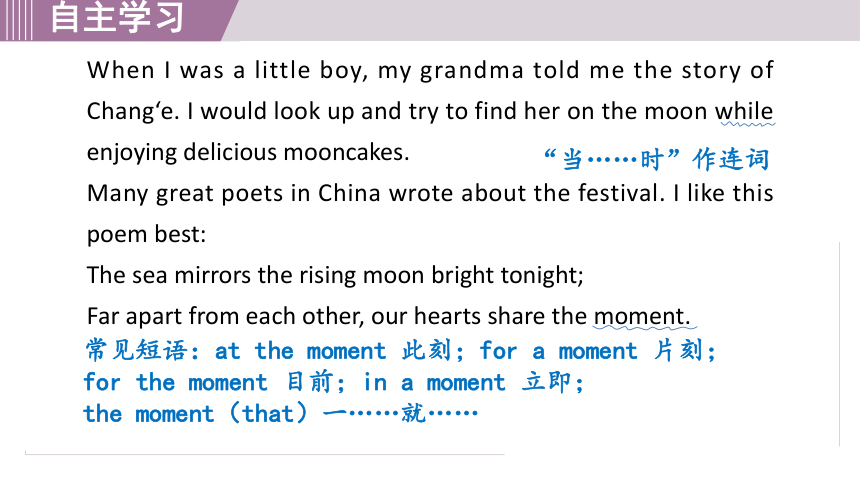Click "the moment (that) 一……就……" line
Image resolution: width=860 pixels, height=484 pixels.
(280, 413)
